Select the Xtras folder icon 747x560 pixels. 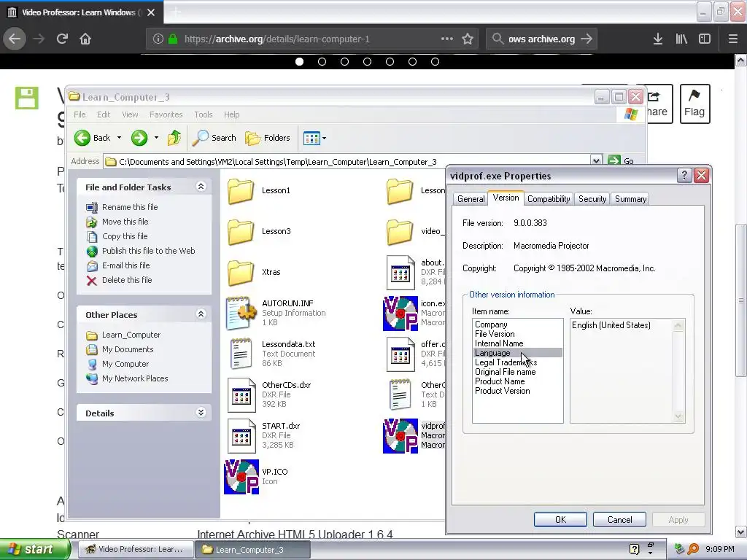[x=241, y=273]
